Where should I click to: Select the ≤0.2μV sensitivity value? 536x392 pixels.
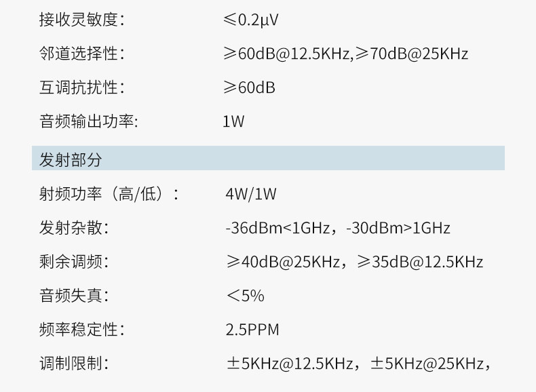coord(250,20)
